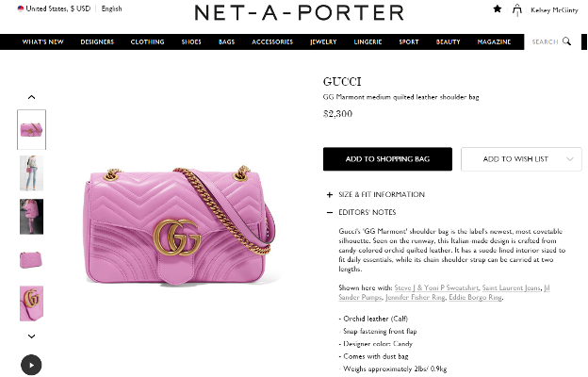Open the Saint Laurent Jeans link
The width and height of the screenshot is (588, 377).
pyautogui.click(x=512, y=287)
